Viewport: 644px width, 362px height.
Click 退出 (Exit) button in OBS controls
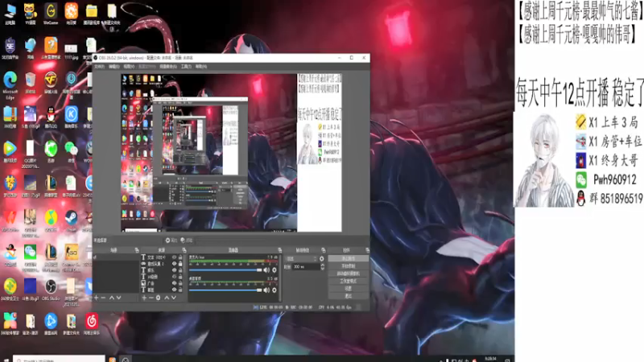[x=348, y=296]
